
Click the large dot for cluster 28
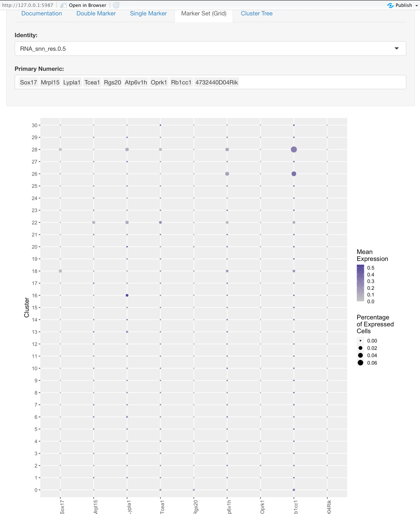(x=294, y=149)
